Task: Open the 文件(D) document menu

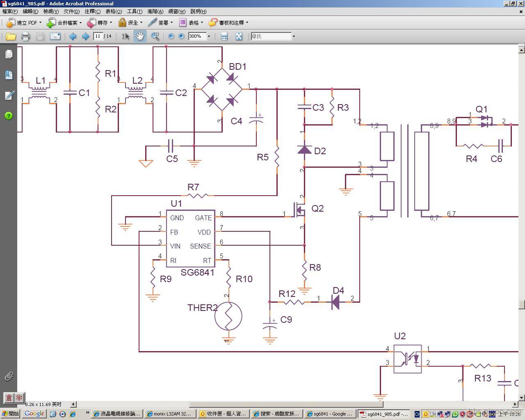Action: 71,11
